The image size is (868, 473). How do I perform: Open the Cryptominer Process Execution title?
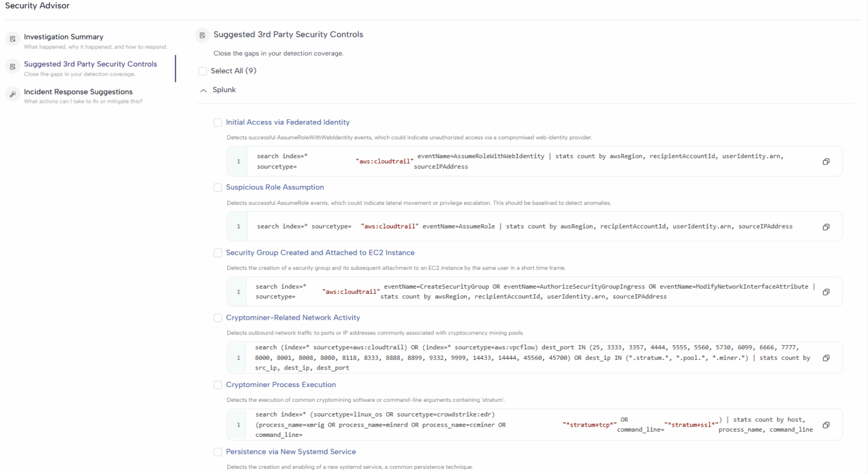click(x=281, y=384)
